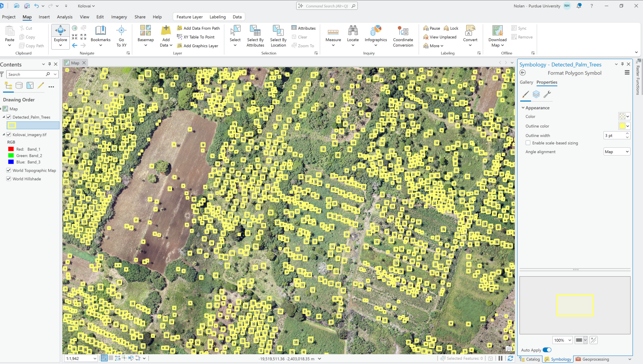Expand the labeling More dropdown

click(434, 46)
